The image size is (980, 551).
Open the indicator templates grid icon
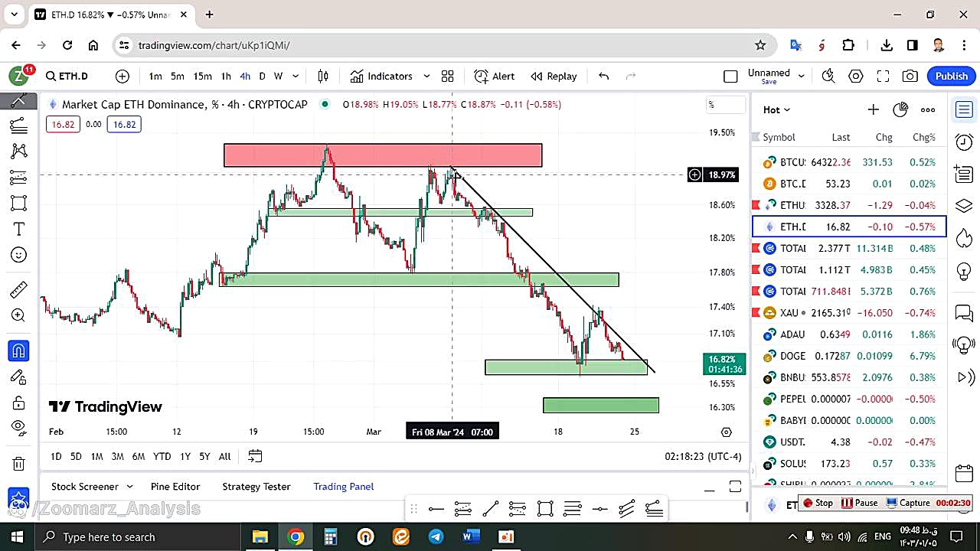(x=447, y=76)
